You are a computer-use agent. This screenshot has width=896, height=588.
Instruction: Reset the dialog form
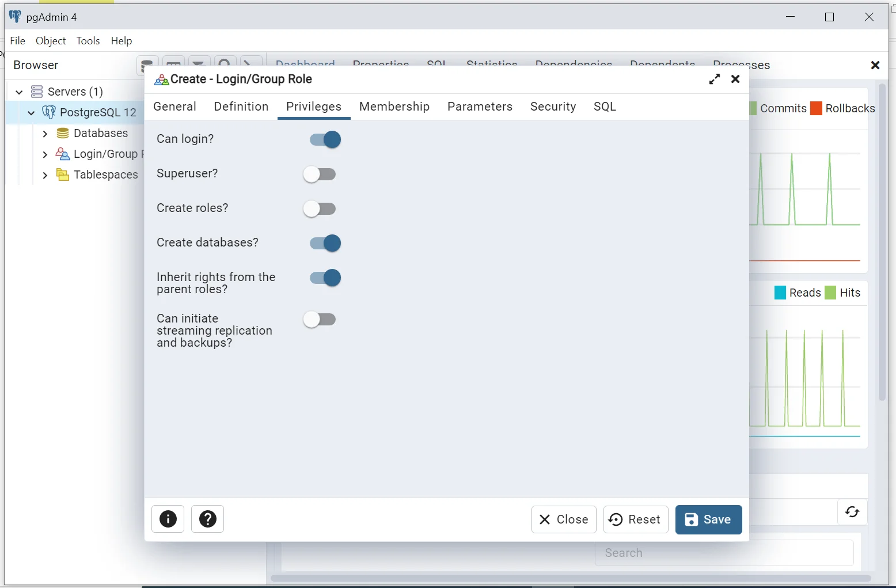636,519
